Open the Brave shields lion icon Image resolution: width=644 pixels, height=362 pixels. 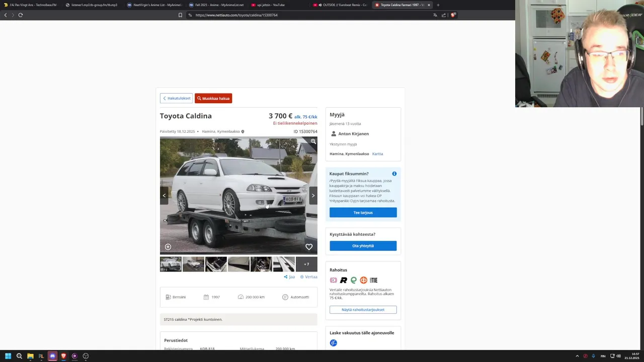(453, 15)
